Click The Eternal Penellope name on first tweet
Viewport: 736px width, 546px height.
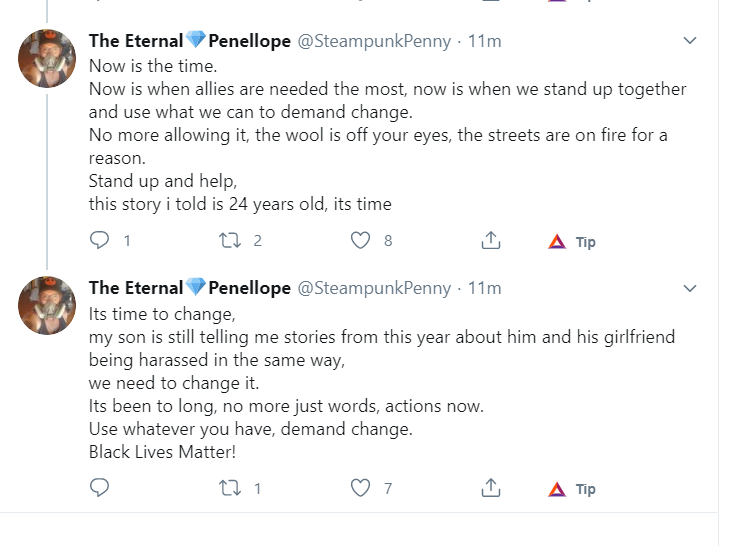tap(190, 41)
